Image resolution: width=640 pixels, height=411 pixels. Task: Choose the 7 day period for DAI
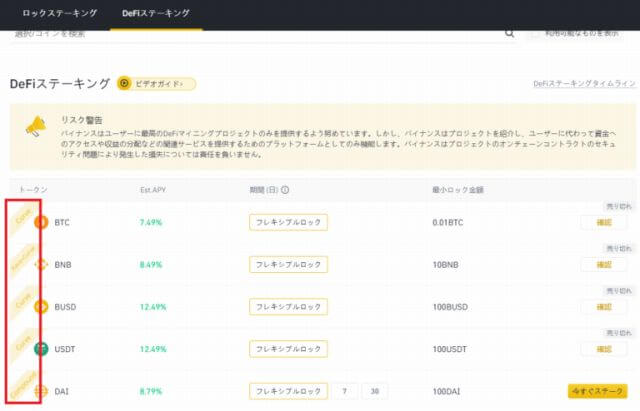(x=345, y=391)
